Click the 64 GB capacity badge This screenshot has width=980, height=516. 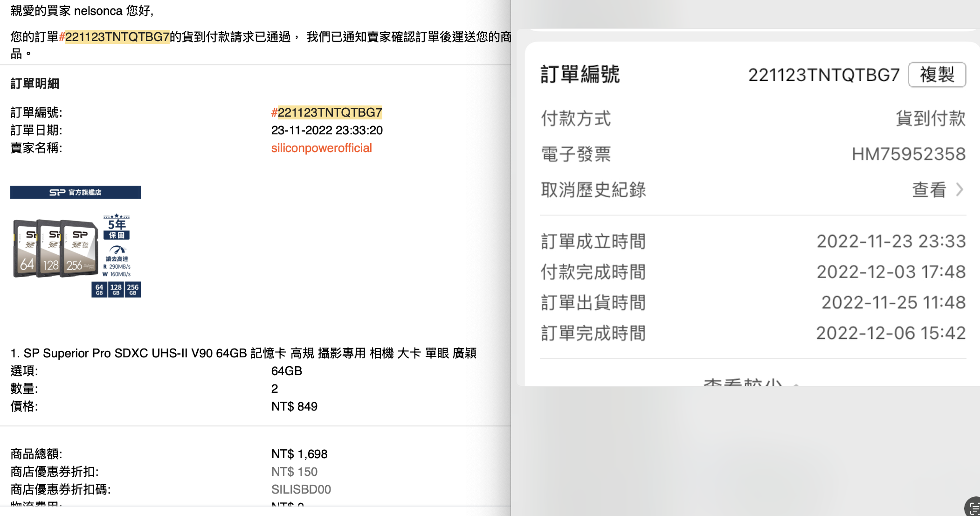(x=99, y=290)
